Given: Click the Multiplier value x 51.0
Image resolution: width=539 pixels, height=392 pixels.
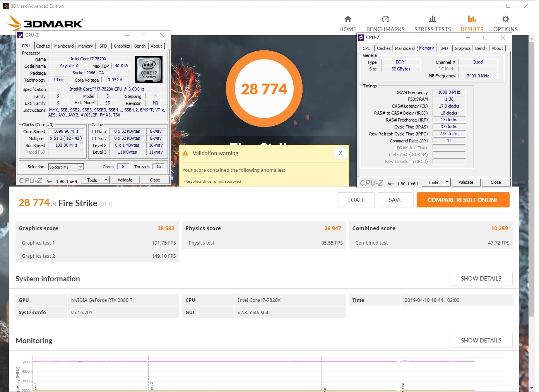Looking at the screenshot, I should [x=66, y=139].
